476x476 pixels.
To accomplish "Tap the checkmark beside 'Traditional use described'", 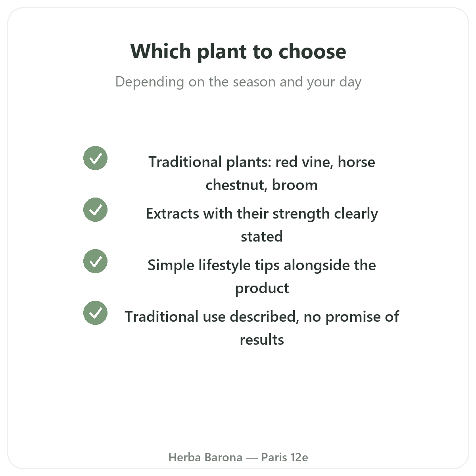I will pos(95,313).
